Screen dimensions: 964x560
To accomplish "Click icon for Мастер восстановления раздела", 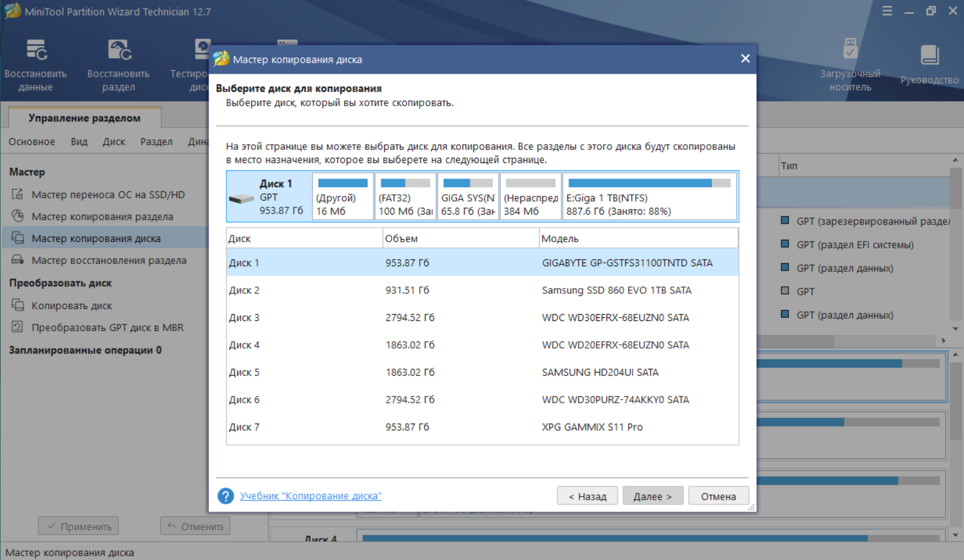I will tap(18, 260).
